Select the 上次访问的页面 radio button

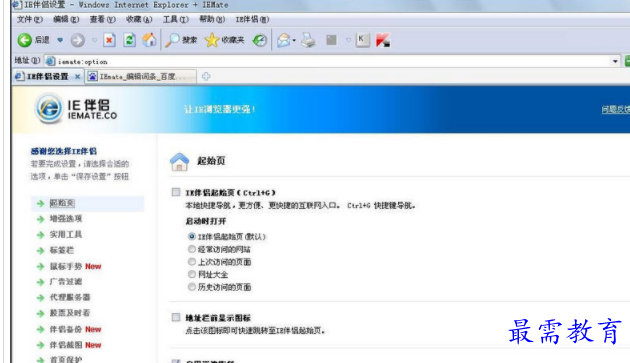point(192,262)
